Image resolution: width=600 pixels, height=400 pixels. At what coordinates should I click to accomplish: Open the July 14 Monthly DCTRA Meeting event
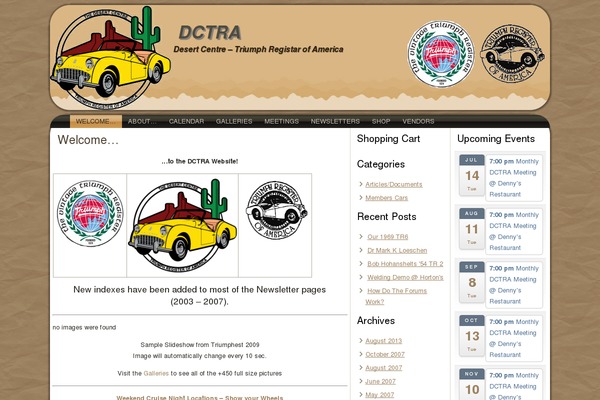(514, 178)
